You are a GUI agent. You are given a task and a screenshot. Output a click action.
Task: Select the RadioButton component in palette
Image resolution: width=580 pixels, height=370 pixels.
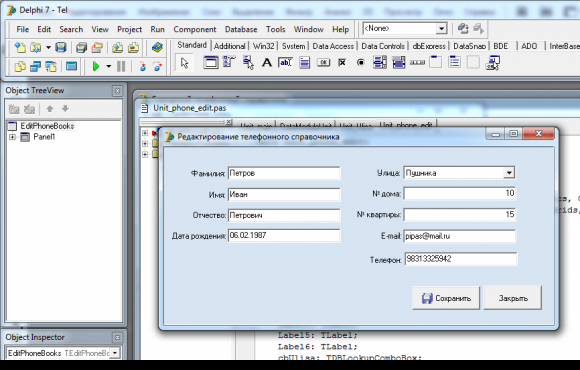361,63
